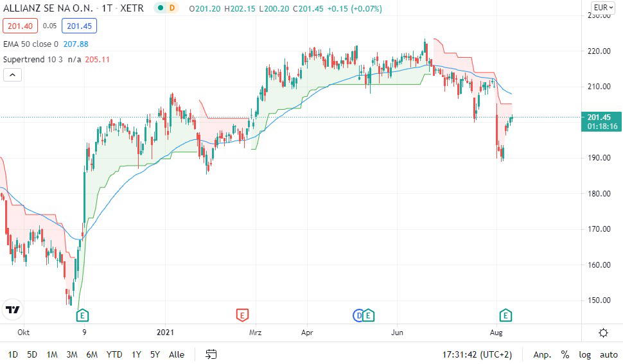623x364 pixels.
Task: Click the EMA 50 close 0 indicator legend
Action: click(31, 44)
